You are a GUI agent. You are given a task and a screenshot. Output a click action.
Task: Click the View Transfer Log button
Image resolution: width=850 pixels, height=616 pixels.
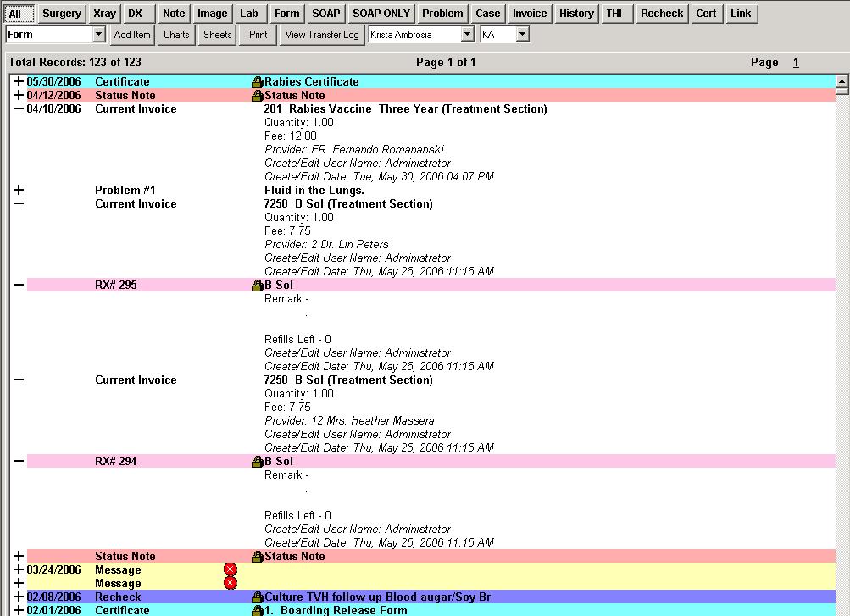click(322, 35)
